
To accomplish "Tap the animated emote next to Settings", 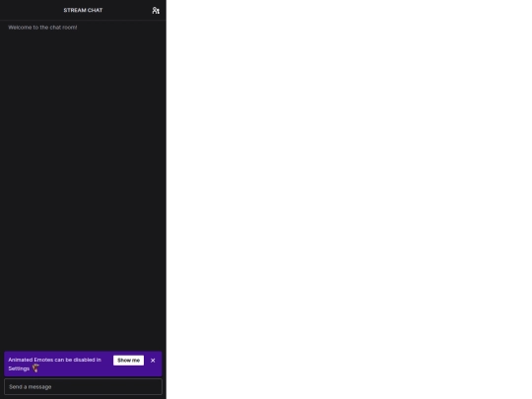I will (35, 368).
